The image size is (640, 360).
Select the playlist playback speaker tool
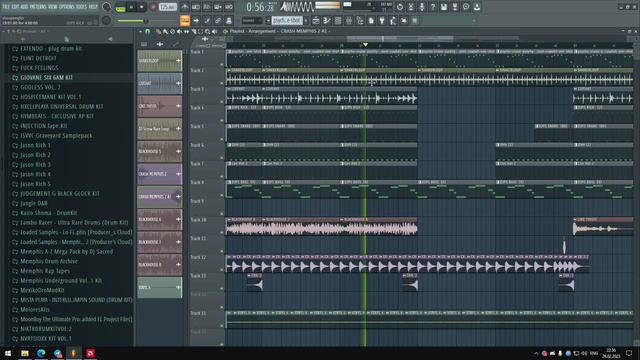214,31
